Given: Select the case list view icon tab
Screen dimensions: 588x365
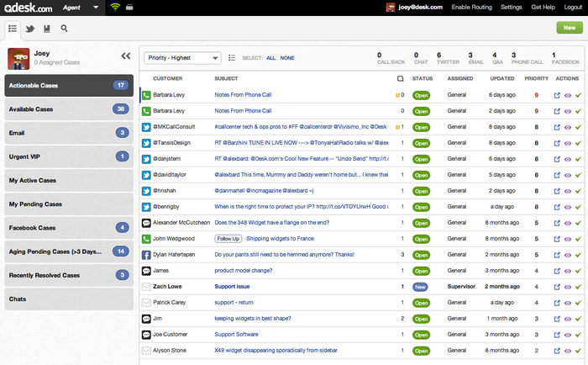Looking at the screenshot, I should [12, 29].
